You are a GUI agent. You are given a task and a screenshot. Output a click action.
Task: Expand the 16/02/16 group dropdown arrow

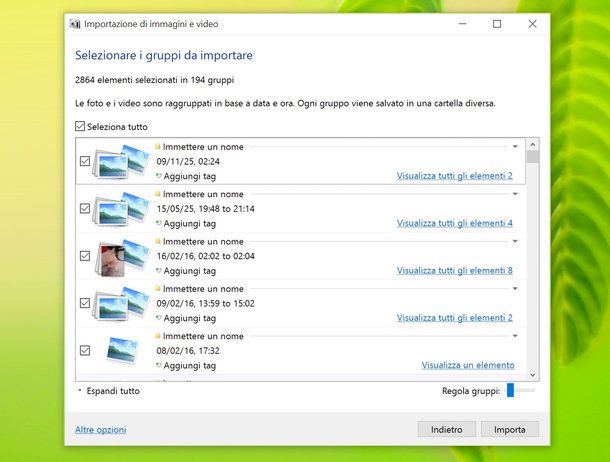tap(515, 242)
